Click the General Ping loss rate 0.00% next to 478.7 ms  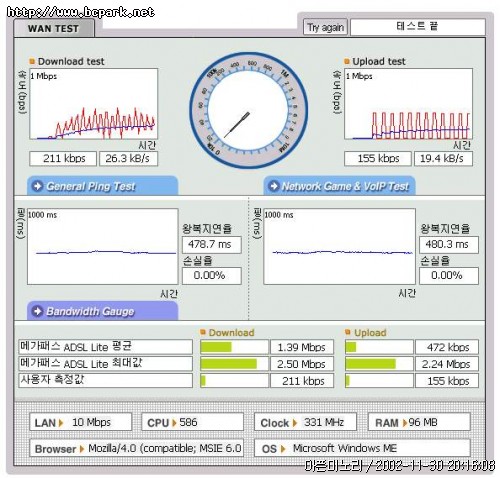(x=212, y=276)
